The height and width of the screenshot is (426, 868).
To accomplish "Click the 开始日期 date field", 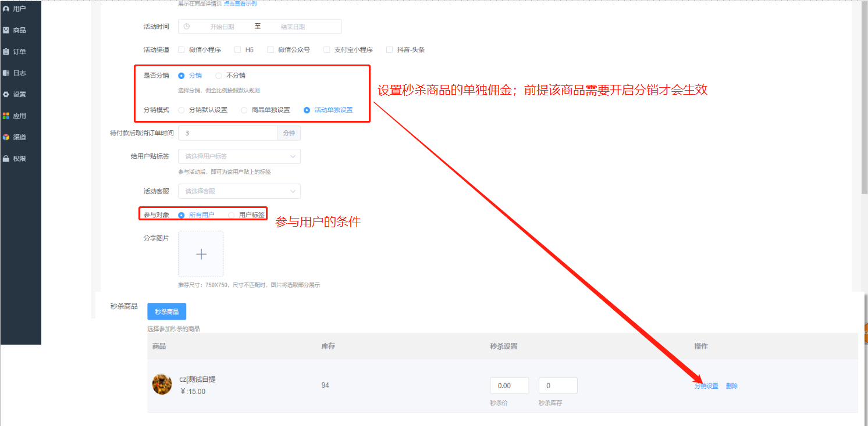I will tap(222, 27).
